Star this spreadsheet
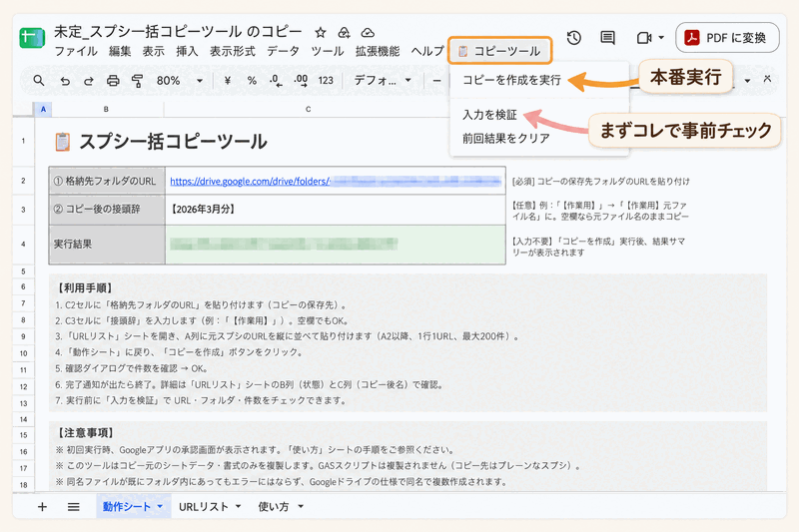 click(320, 33)
